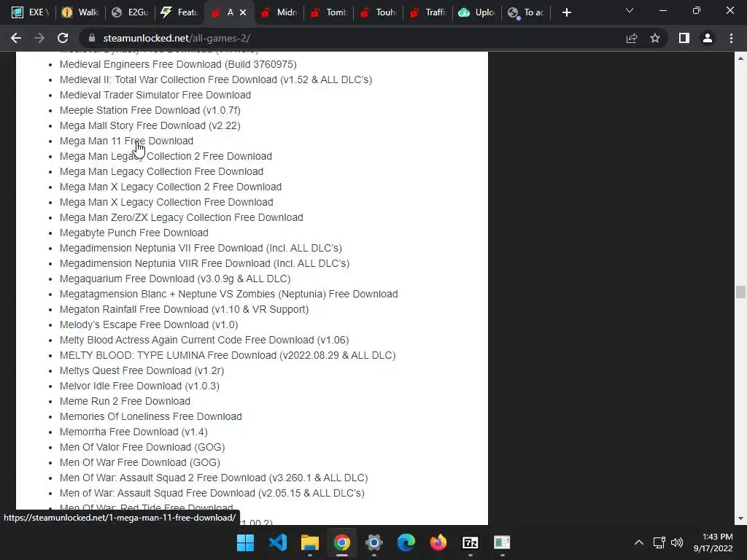Open Melody's Escape Free Download link
The height and width of the screenshot is (560, 747).
(x=149, y=324)
